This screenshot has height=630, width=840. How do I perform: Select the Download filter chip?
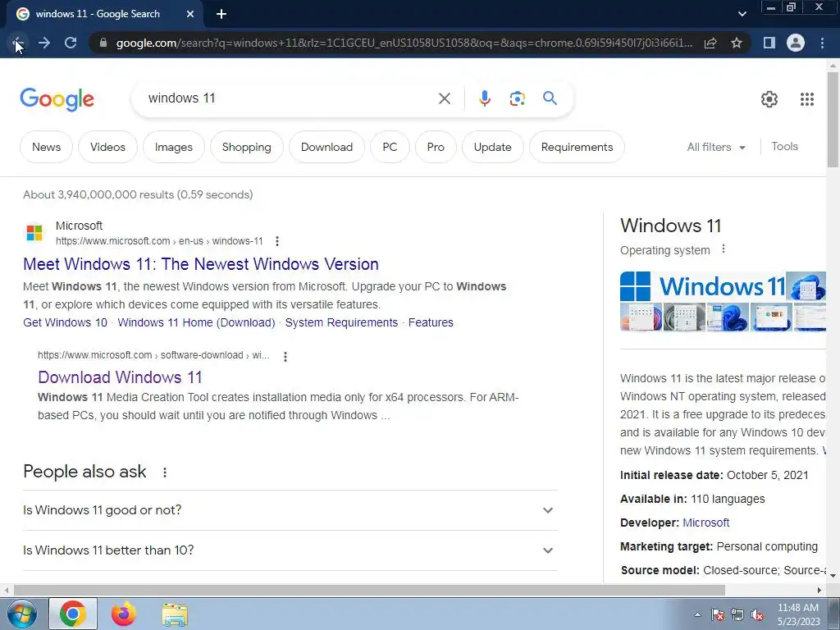pos(326,147)
